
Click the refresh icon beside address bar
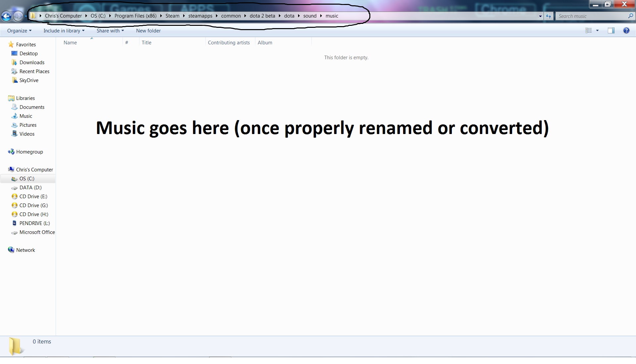tap(549, 16)
